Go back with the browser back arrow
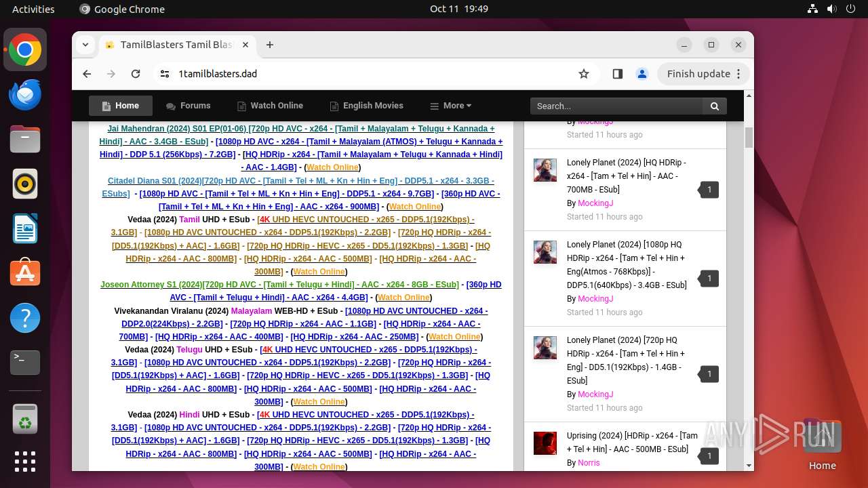Screen dimensions: 868x488 pos(87,74)
